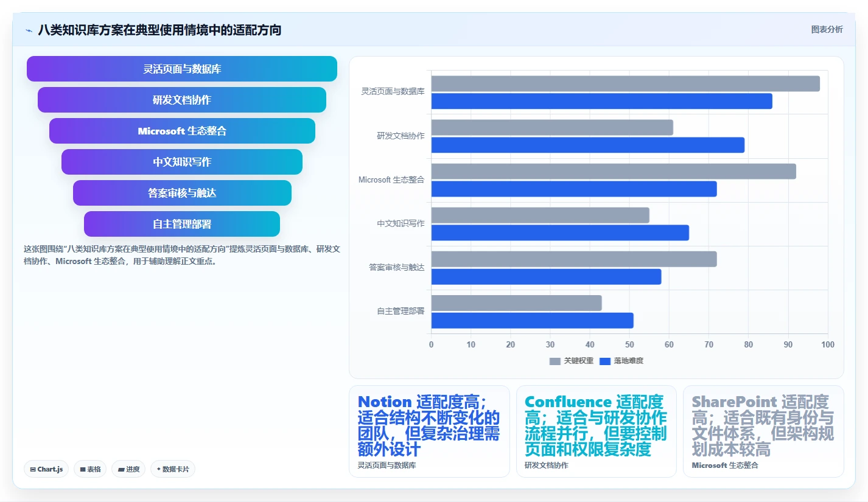Open the Confluence 适配度高 data card
868x502 pixels.
596,431
